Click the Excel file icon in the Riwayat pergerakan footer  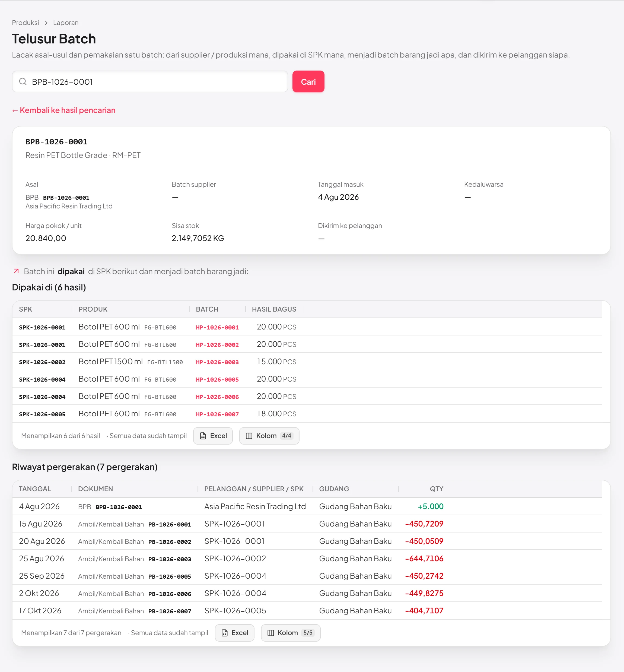click(x=225, y=633)
